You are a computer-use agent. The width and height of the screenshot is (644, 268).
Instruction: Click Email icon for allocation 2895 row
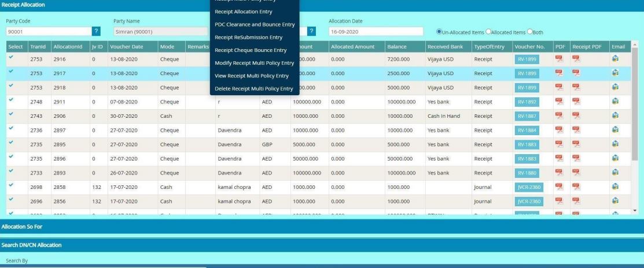[x=615, y=144]
